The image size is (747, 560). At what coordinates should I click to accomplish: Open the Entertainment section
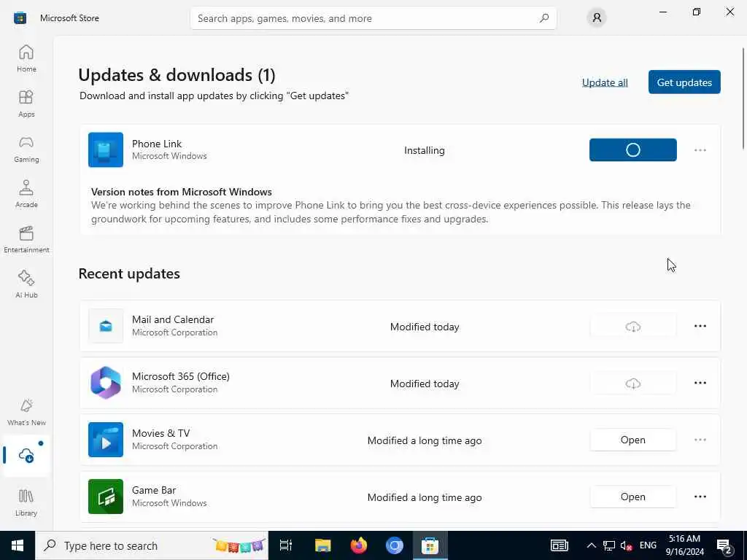(x=26, y=239)
